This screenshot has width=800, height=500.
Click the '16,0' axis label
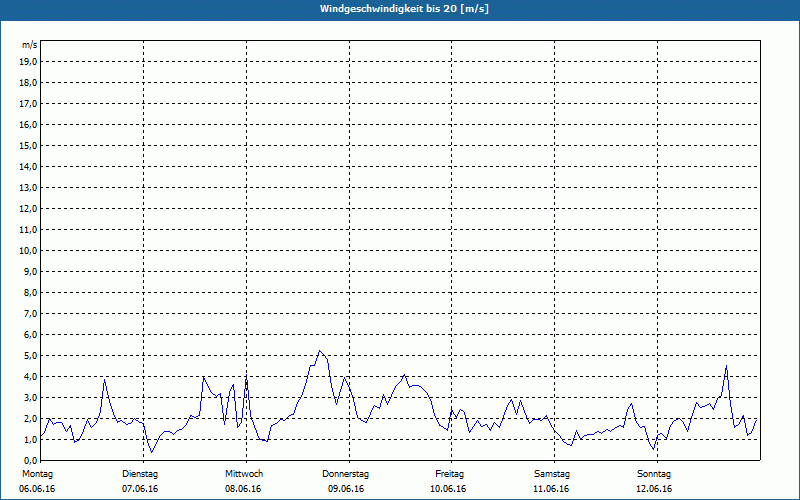[x=28, y=124]
